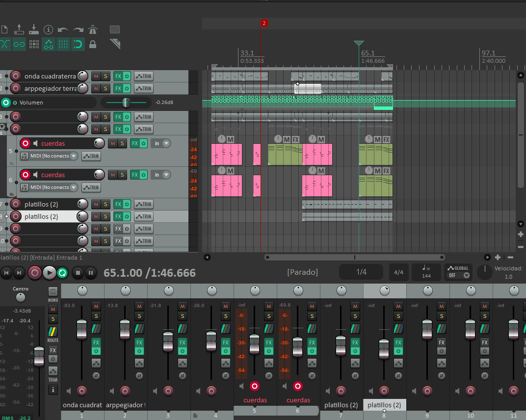Adjust the Volumen envelope slider
526x420 pixels.
[126, 103]
